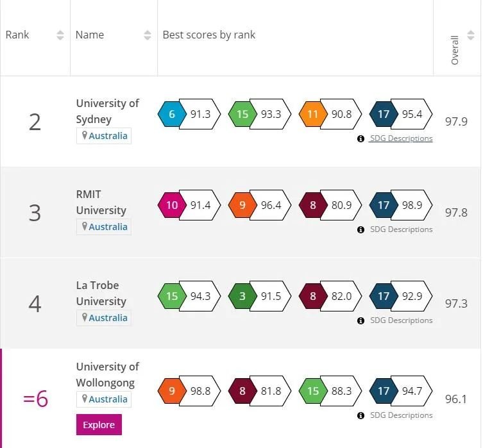This screenshot has width=483, height=448.
Task: Click the orange SDG 9 badge in Wollongong row
Action: pyautogui.click(x=172, y=391)
